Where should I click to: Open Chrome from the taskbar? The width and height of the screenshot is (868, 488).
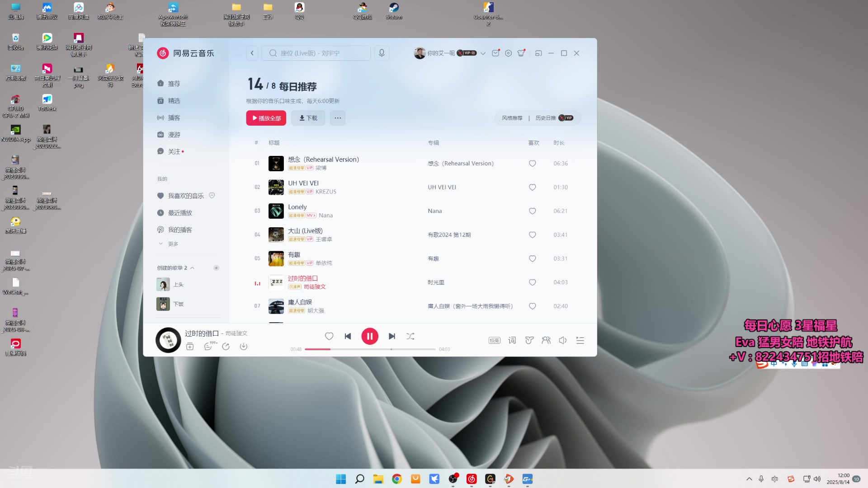397,479
